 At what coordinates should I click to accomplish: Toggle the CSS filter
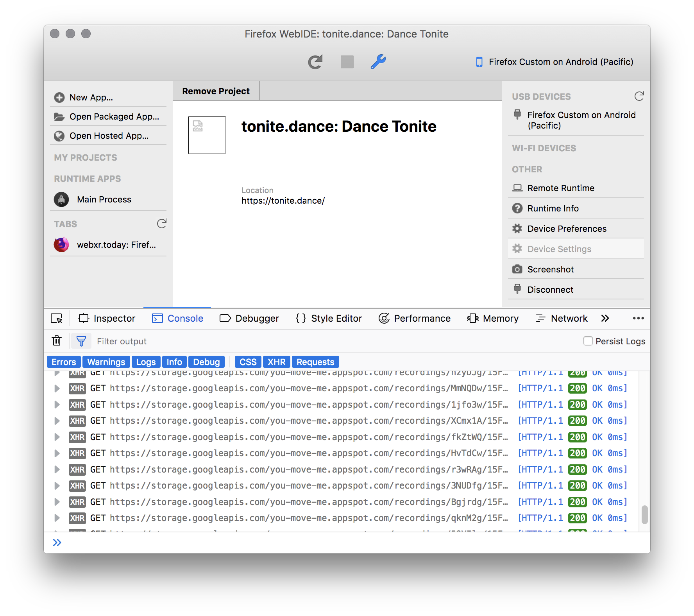(248, 362)
